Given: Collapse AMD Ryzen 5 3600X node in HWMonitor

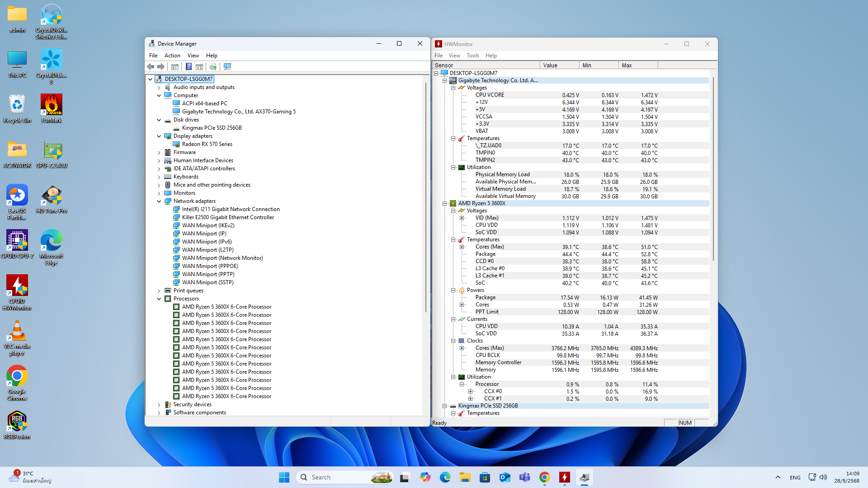Looking at the screenshot, I should tap(445, 203).
